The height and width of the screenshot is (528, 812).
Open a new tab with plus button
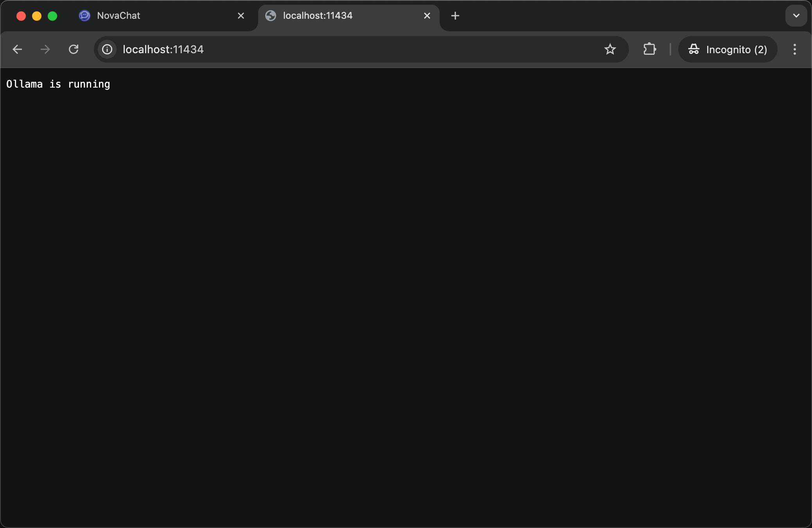click(455, 16)
